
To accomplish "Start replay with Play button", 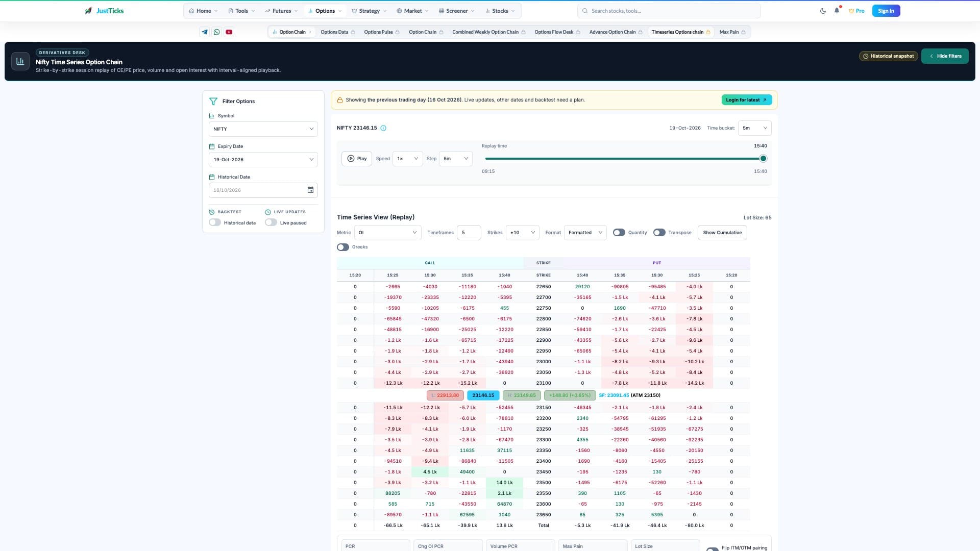I will coord(357,159).
